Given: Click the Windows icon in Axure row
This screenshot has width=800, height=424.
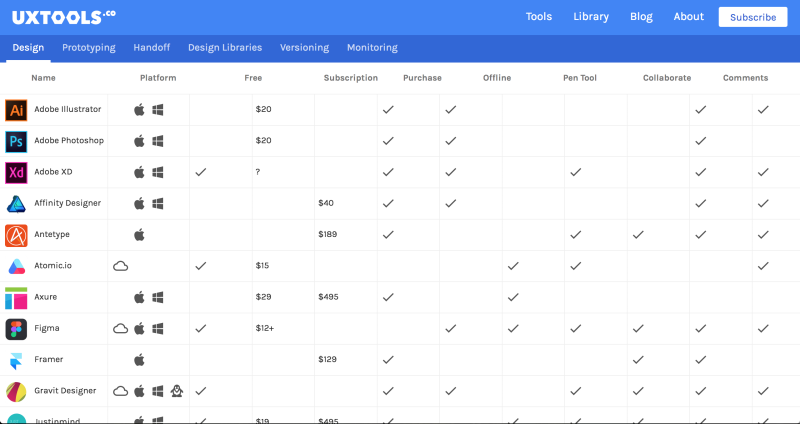Looking at the screenshot, I should 158,297.
